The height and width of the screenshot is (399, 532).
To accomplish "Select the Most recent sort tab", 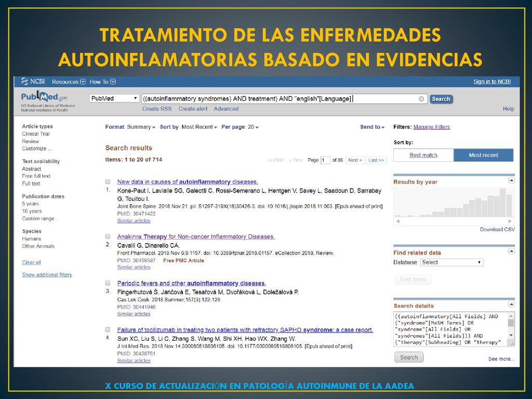I will point(484,155).
